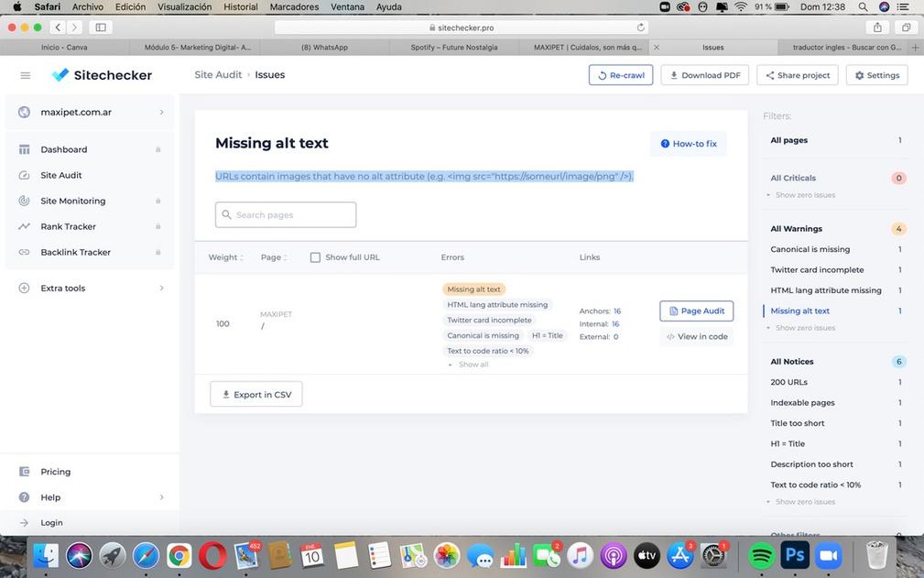Open Backlink Tracker in the sidebar
Image resolution: width=924 pixels, height=578 pixels.
(75, 252)
